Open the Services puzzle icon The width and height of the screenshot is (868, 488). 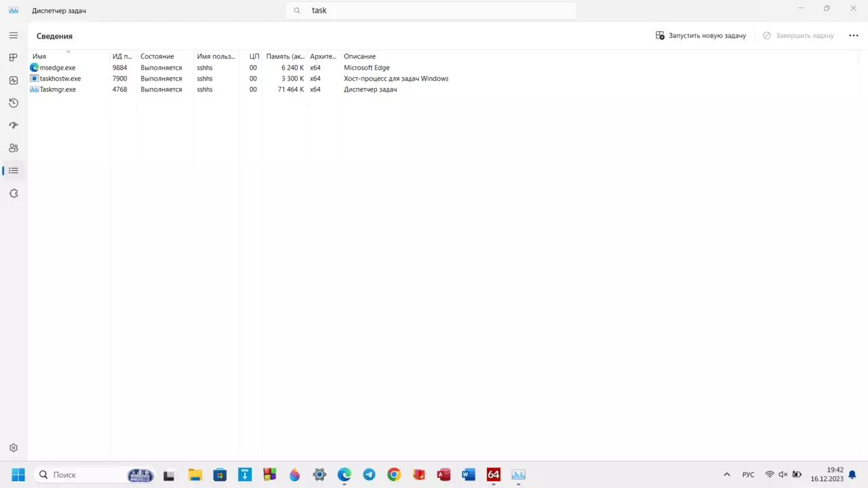(x=14, y=193)
